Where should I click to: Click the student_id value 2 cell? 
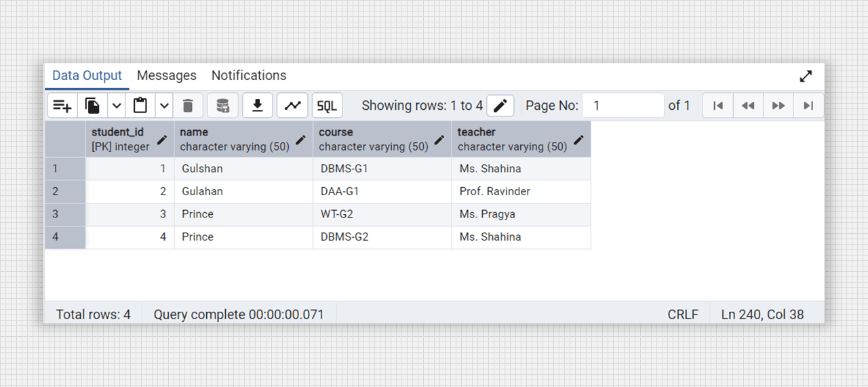130,192
